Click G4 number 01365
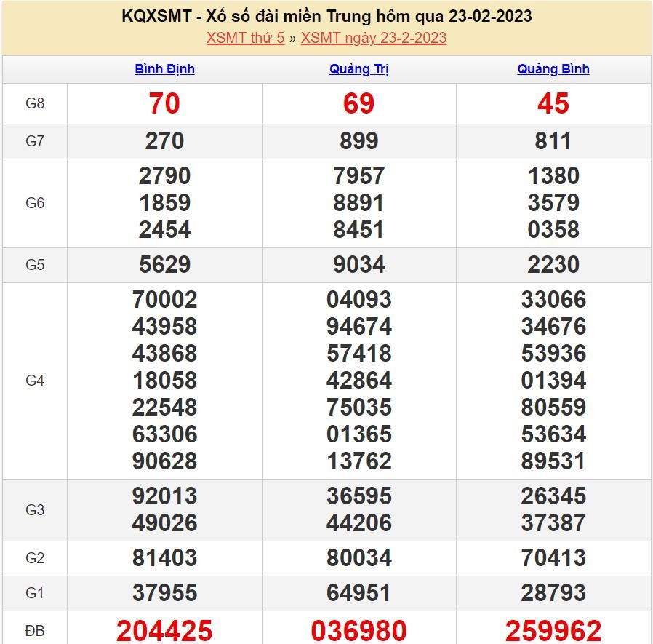Image resolution: width=653 pixels, height=644 pixels. tap(359, 434)
